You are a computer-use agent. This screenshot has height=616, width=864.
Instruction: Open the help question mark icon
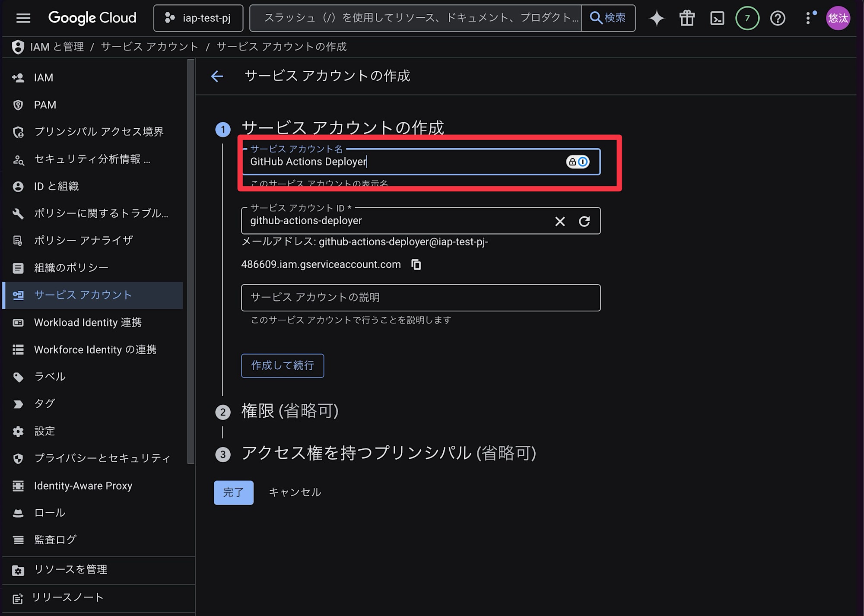pos(778,18)
